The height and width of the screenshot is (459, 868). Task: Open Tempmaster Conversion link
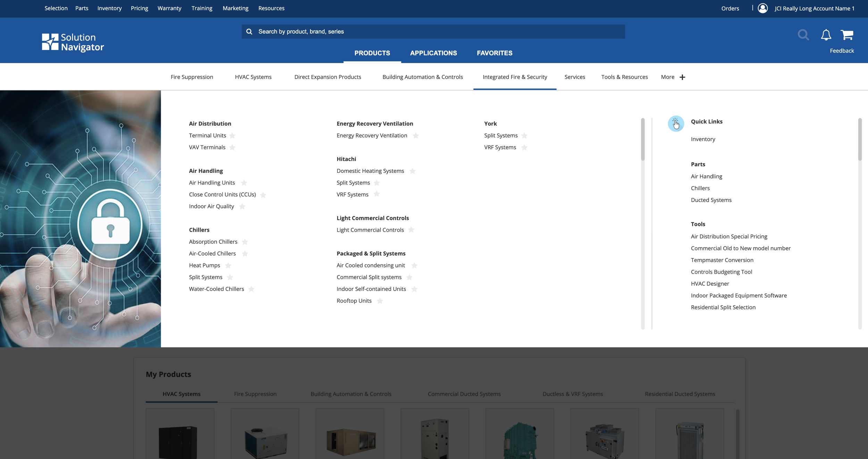click(x=722, y=260)
